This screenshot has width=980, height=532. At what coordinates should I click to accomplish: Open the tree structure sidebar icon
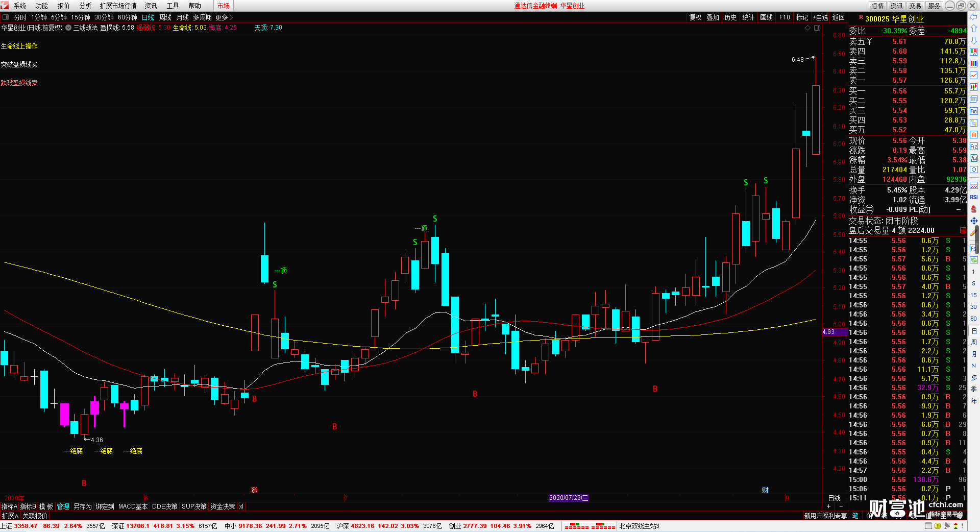pos(974,123)
